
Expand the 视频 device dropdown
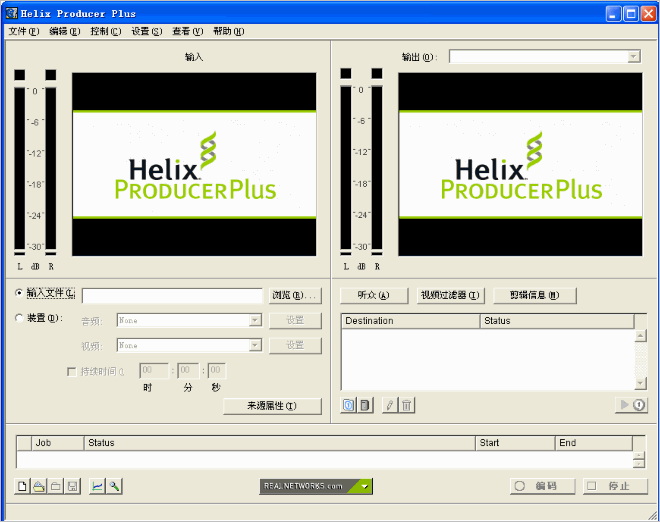255,346
